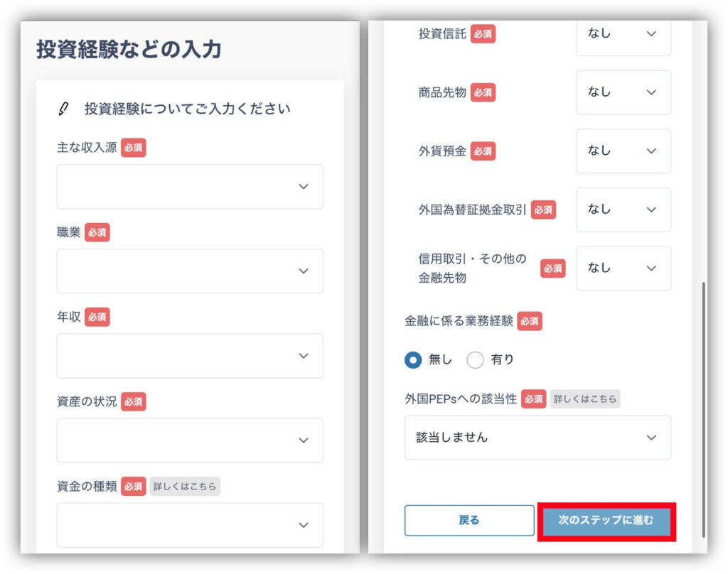Open the 年収 dropdown

point(190,356)
